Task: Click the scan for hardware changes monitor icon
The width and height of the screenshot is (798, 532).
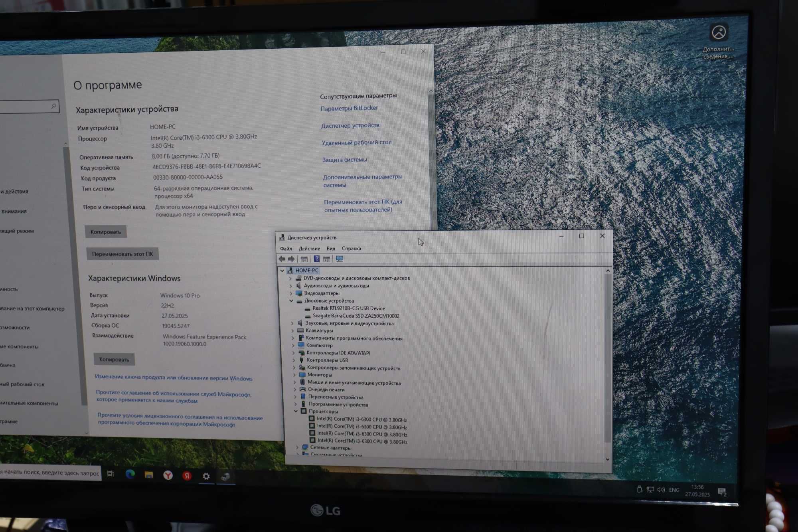Action: 340,259
